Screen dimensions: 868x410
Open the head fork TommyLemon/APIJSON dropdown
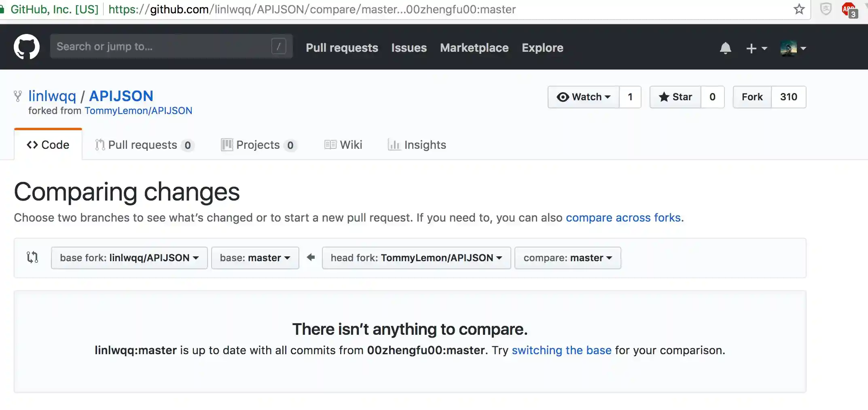[416, 258]
